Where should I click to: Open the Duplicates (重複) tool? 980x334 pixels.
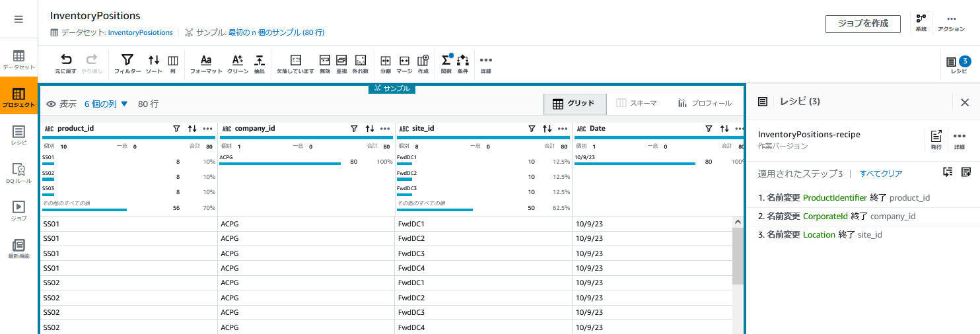click(x=341, y=63)
